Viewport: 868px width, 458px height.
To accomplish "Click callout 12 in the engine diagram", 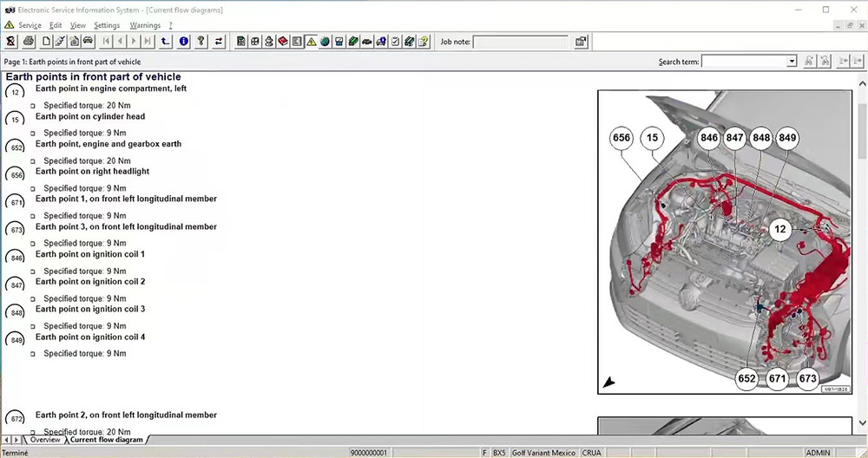I will (780, 229).
